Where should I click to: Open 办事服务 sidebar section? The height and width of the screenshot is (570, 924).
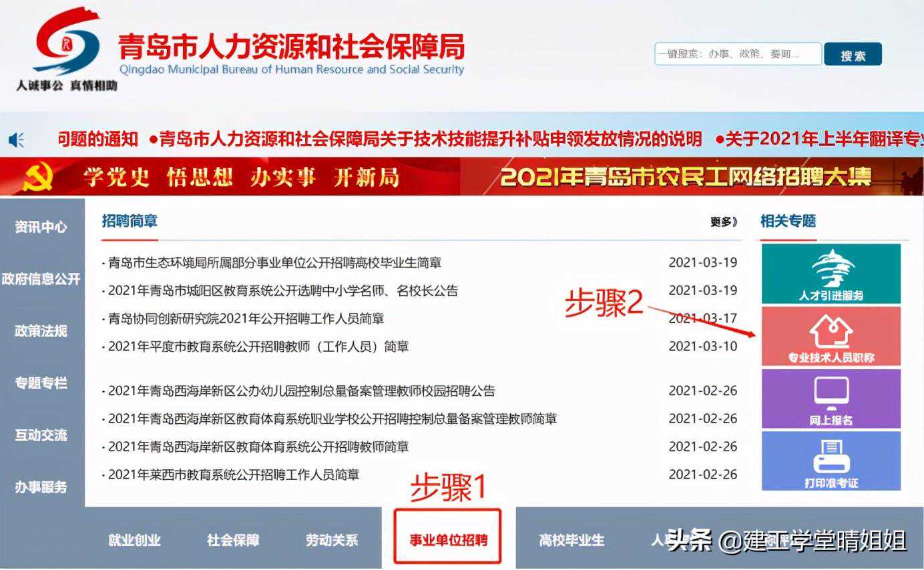(41, 487)
